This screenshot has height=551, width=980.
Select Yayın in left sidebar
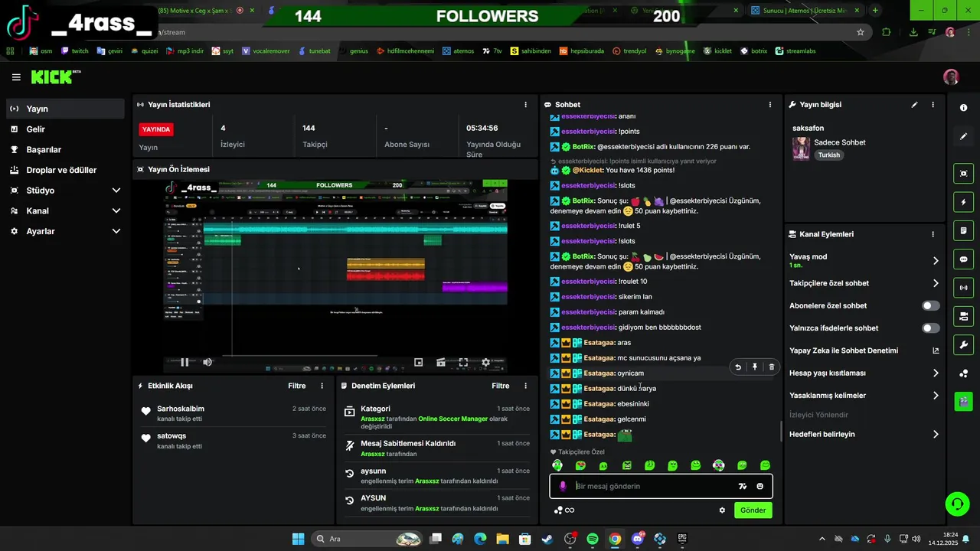pos(65,109)
